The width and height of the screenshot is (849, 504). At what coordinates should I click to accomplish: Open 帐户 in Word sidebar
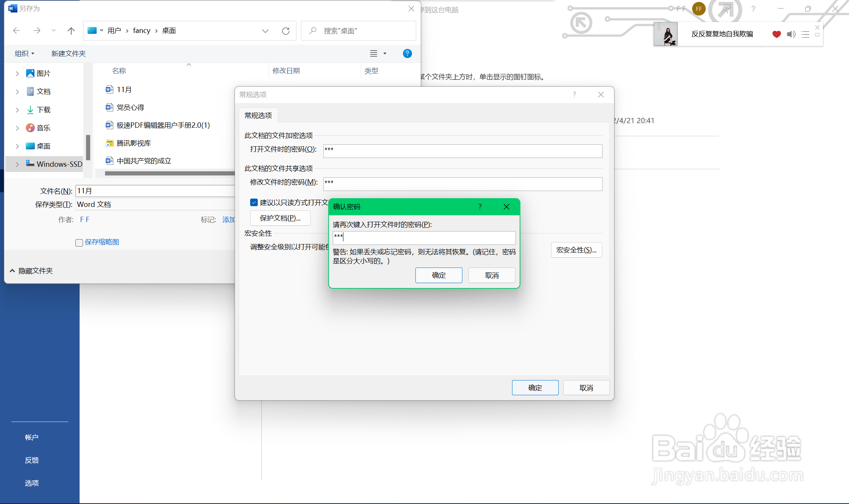click(32, 437)
